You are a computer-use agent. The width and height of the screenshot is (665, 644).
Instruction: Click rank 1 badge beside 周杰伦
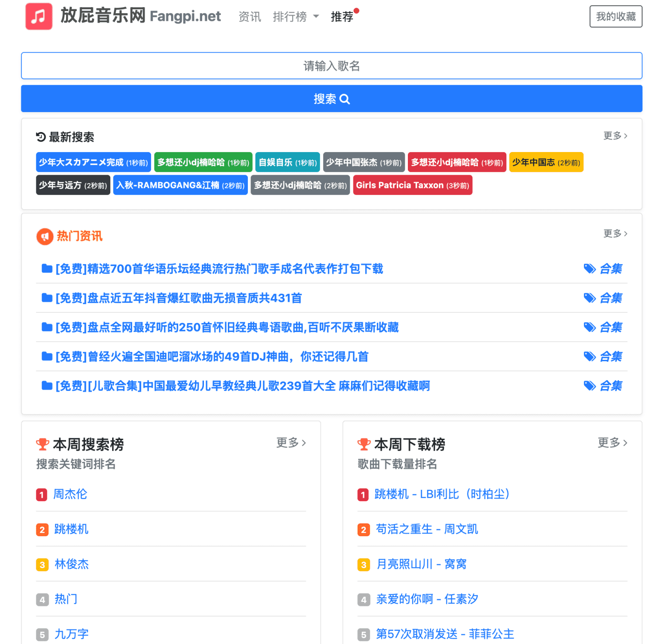42,495
